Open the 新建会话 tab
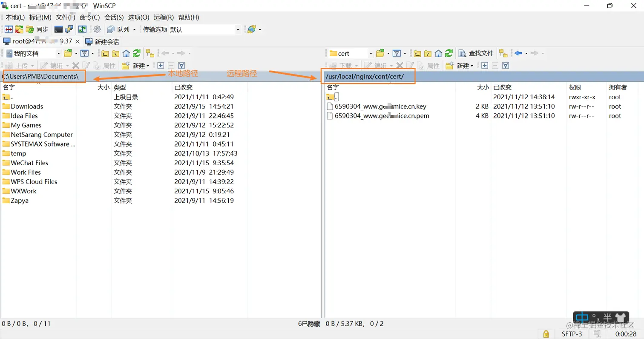The height and width of the screenshot is (339, 644). (x=102, y=42)
